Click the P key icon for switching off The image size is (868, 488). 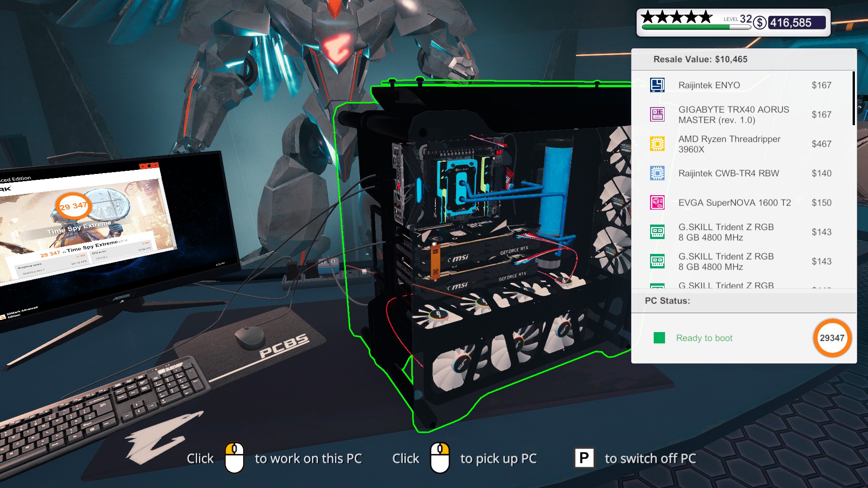click(x=584, y=458)
